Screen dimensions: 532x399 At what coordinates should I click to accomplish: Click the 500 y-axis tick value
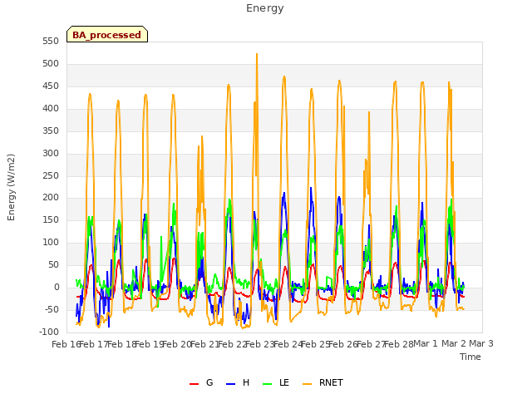pos(51,64)
